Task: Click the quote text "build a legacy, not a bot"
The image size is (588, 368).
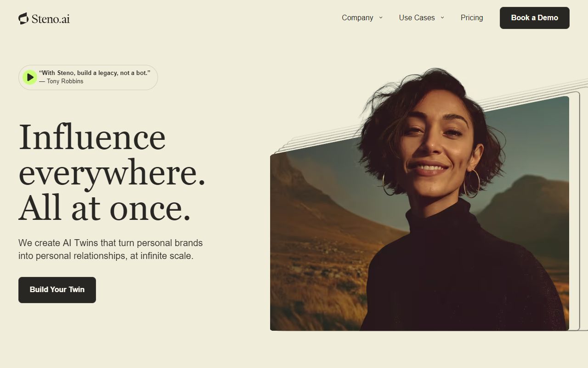Action: tap(113, 73)
